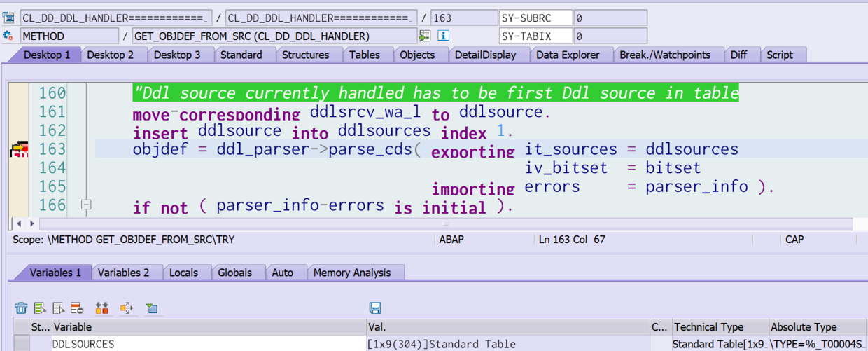Click the right scroll arrow beside left arrow

pos(32,224)
